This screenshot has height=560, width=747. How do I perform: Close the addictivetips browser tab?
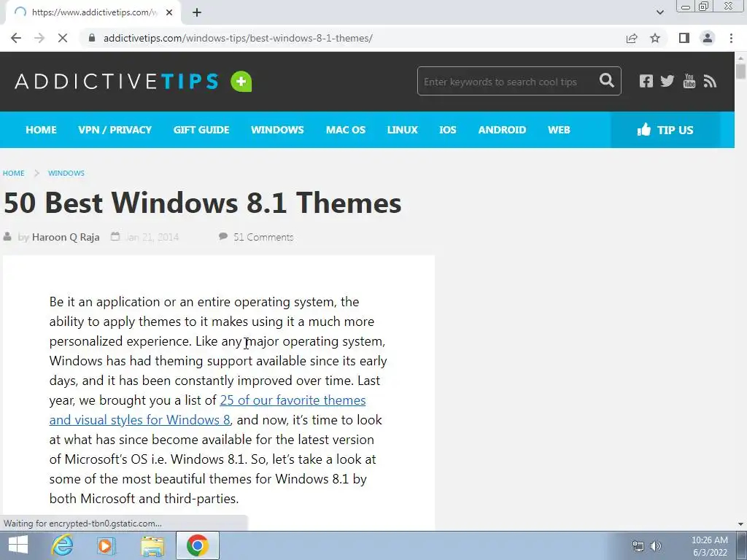[169, 13]
